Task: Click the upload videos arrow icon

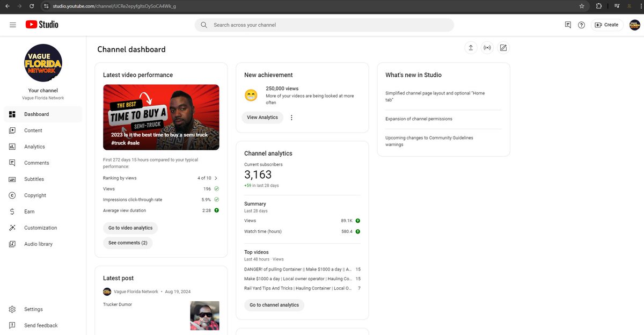Action: [x=471, y=48]
